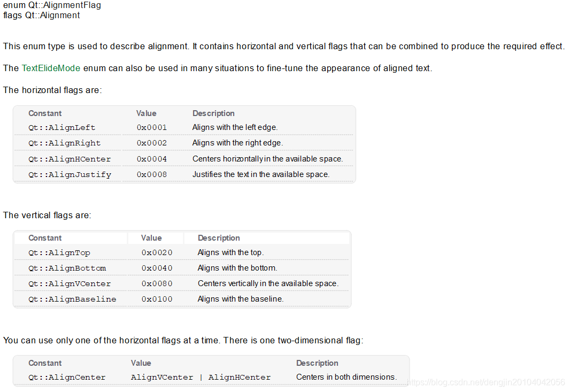Screen dimensions: 570x392
Task: Click the Qt::AlignJustify constant
Action: click(x=70, y=174)
